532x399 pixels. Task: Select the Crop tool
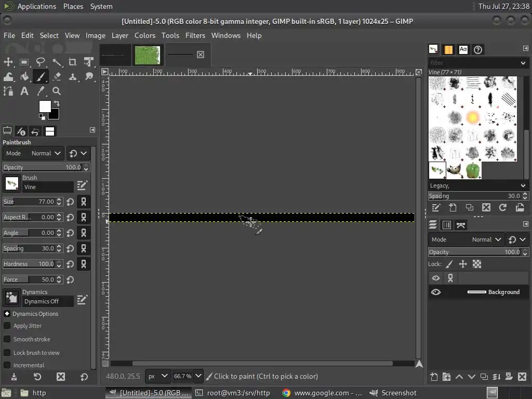[73, 62]
